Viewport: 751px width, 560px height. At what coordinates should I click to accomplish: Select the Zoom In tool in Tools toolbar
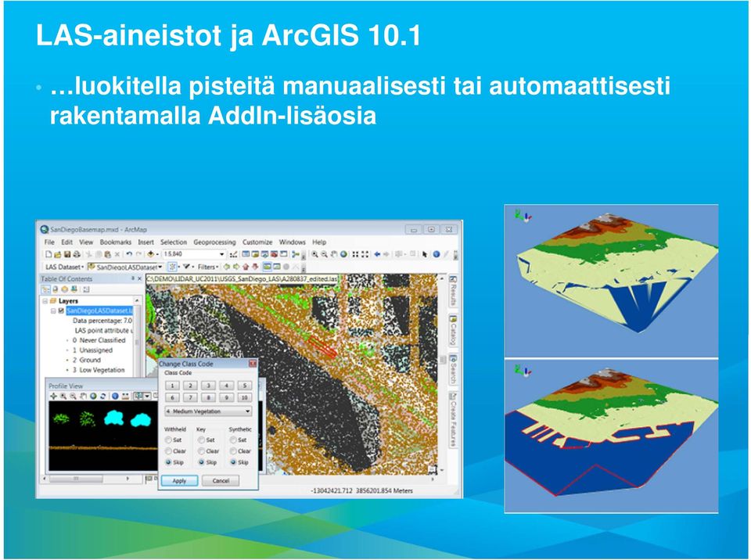pyautogui.click(x=314, y=254)
